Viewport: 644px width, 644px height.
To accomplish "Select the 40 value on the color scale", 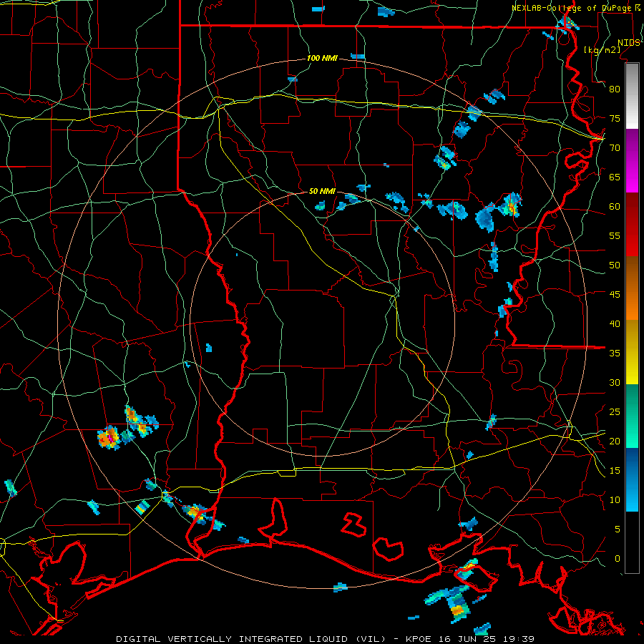I will pyautogui.click(x=615, y=323).
